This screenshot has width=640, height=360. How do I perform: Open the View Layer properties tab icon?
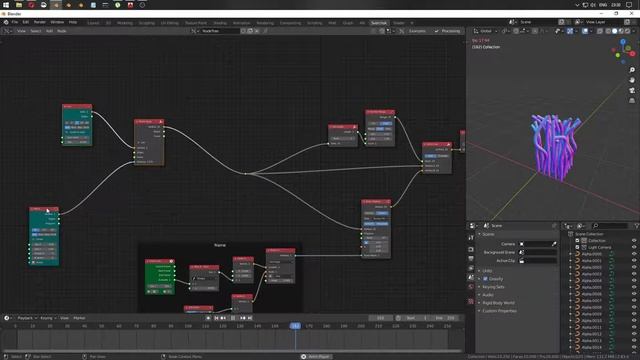(x=471, y=268)
